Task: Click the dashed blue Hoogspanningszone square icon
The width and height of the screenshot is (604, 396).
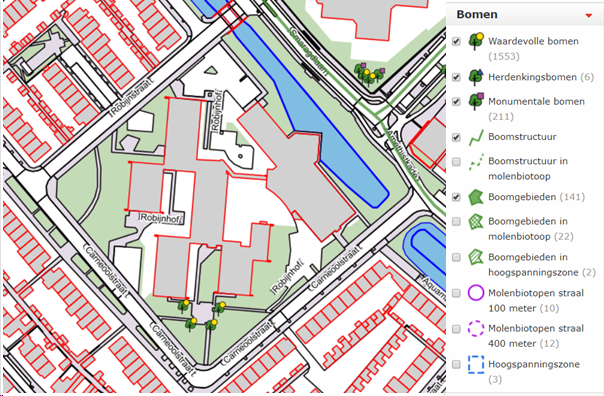Action: click(x=476, y=364)
